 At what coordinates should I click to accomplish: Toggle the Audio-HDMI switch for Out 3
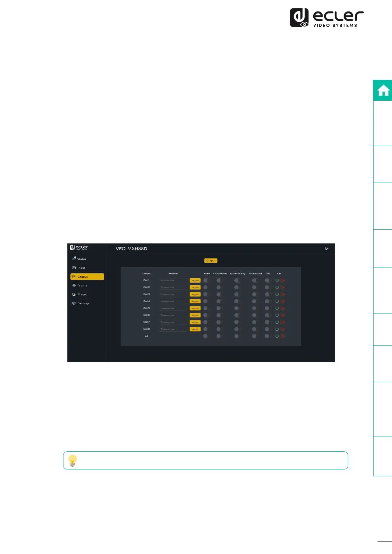pos(220,294)
